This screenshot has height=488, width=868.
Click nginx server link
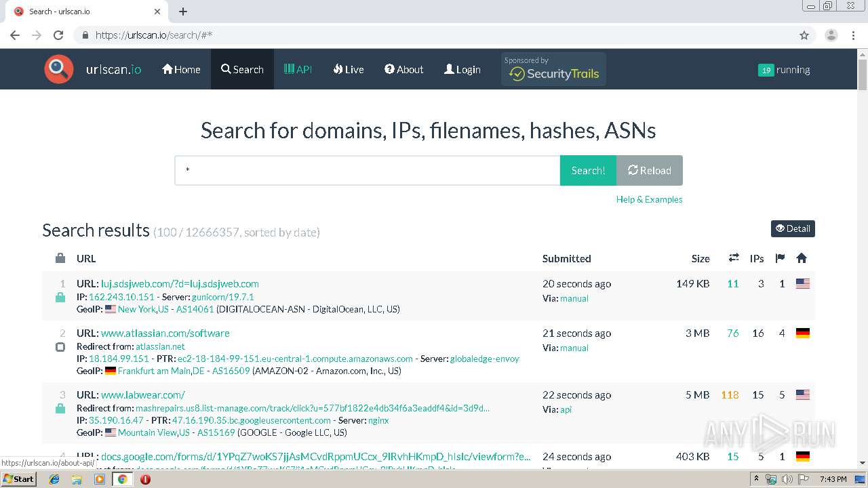tap(378, 420)
